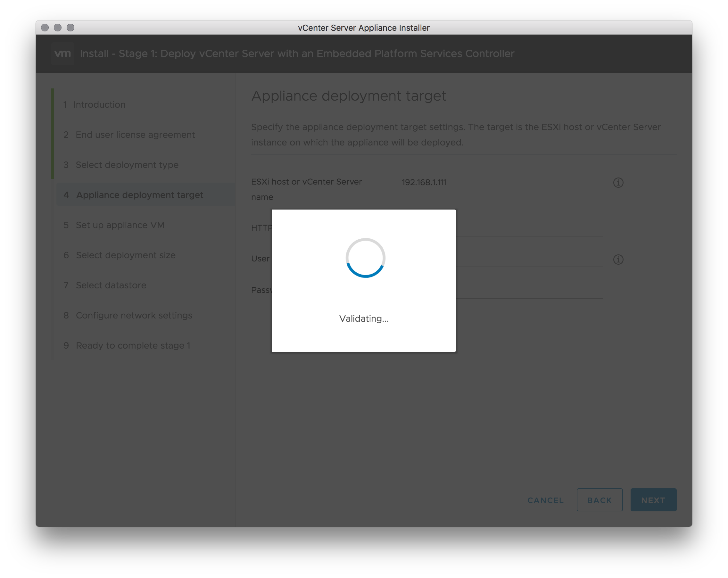Maximize the installer window
This screenshot has height=578, width=728.
click(70, 27)
